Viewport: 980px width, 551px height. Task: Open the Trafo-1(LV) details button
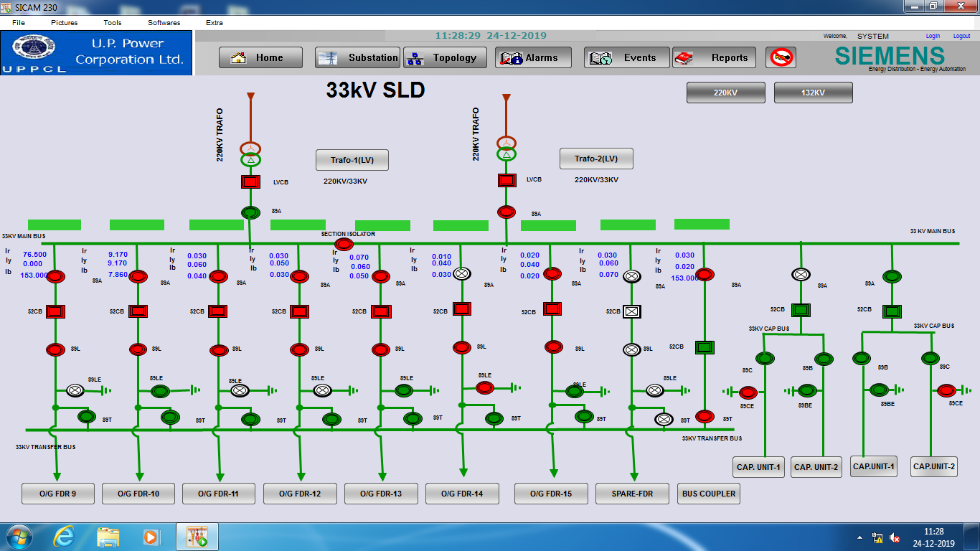[352, 160]
